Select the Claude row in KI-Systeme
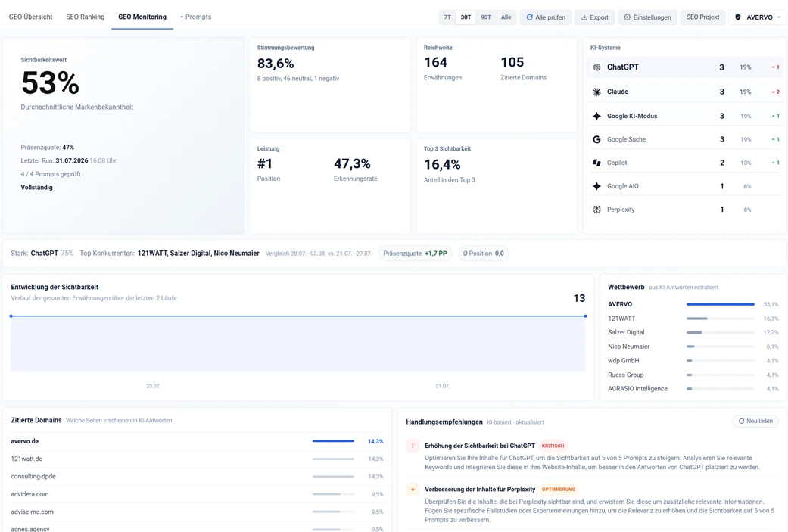This screenshot has height=532, width=788. click(685, 92)
